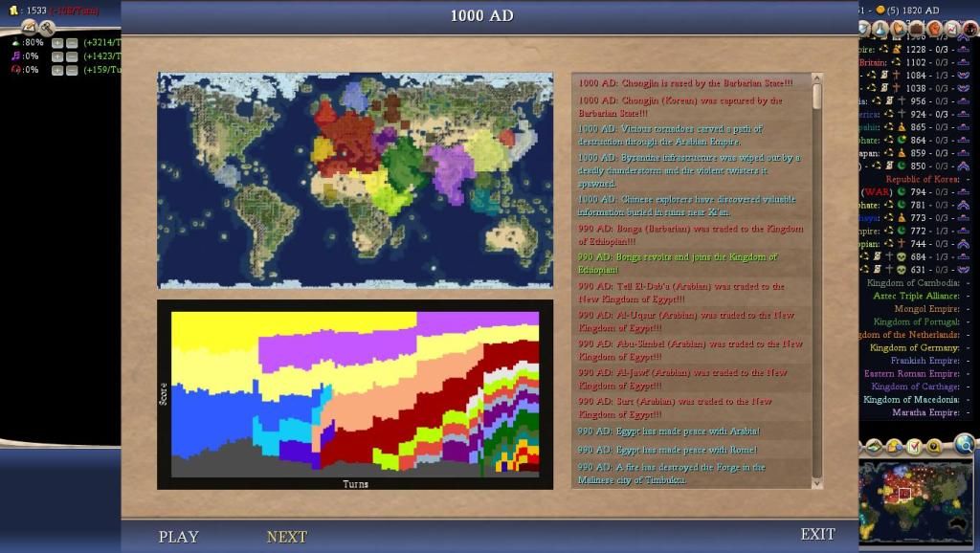
Task: Click the 1102 Britain score entry
Action: pyautogui.click(x=916, y=62)
